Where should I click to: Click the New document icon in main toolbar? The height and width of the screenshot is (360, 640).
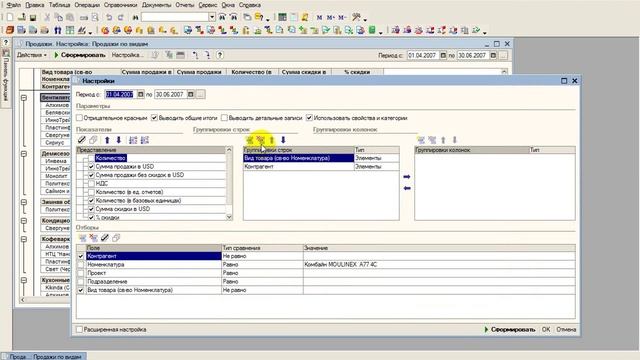(x=10, y=17)
